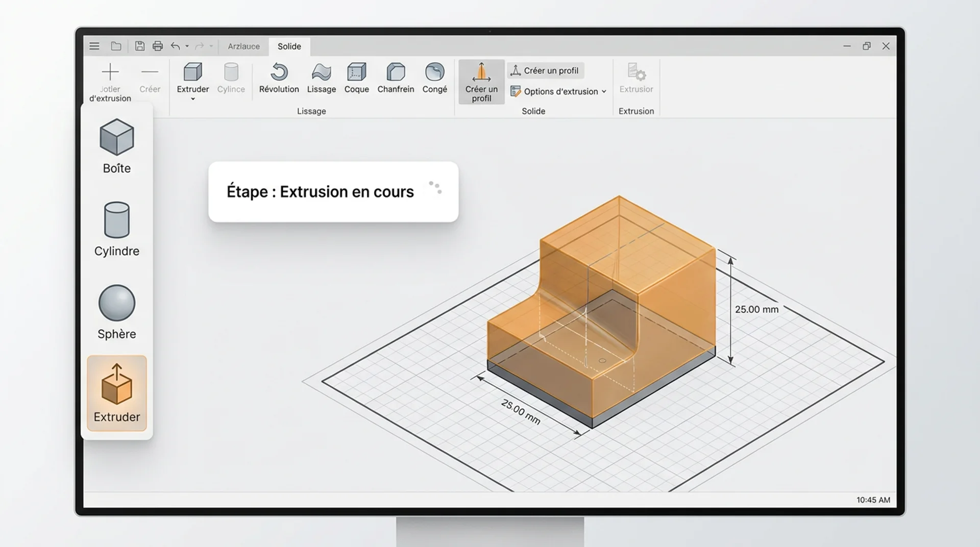This screenshot has width=980, height=547.
Task: Click the small Créer un profil button
Action: pyautogui.click(x=546, y=70)
